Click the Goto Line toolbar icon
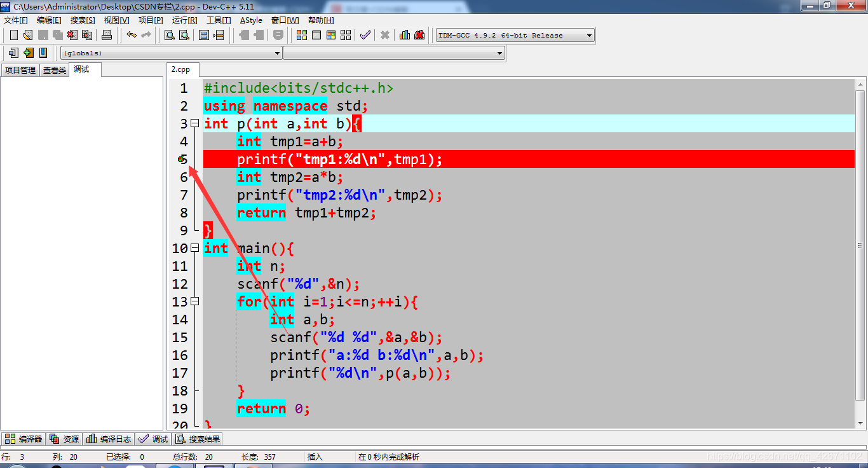The width and height of the screenshot is (868, 468). pyautogui.click(x=219, y=35)
